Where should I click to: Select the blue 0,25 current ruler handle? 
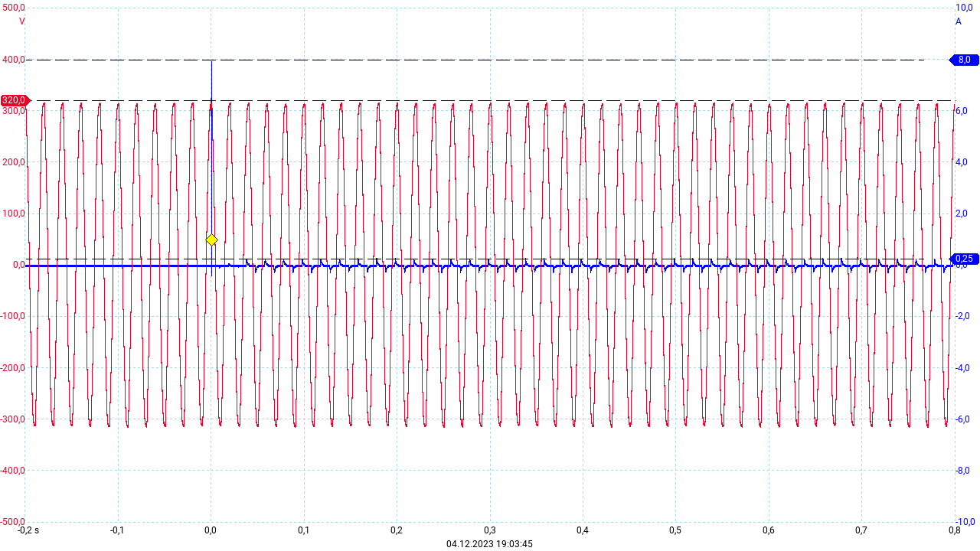pyautogui.click(x=963, y=259)
